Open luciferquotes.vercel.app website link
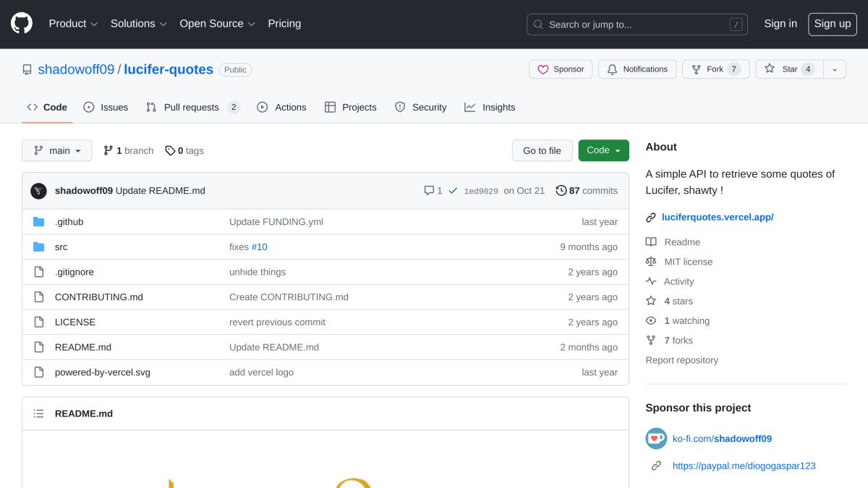Screen dimensions: 868x488 (x=718, y=217)
